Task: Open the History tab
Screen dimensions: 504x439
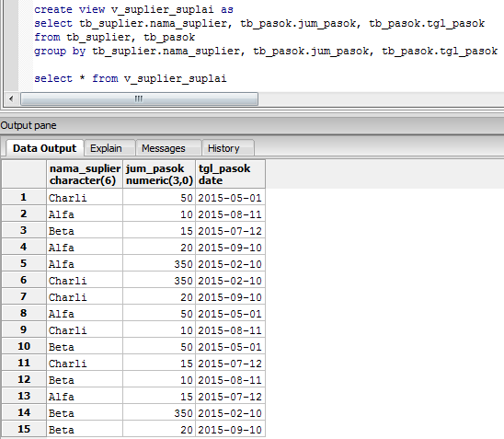Action: [228, 148]
